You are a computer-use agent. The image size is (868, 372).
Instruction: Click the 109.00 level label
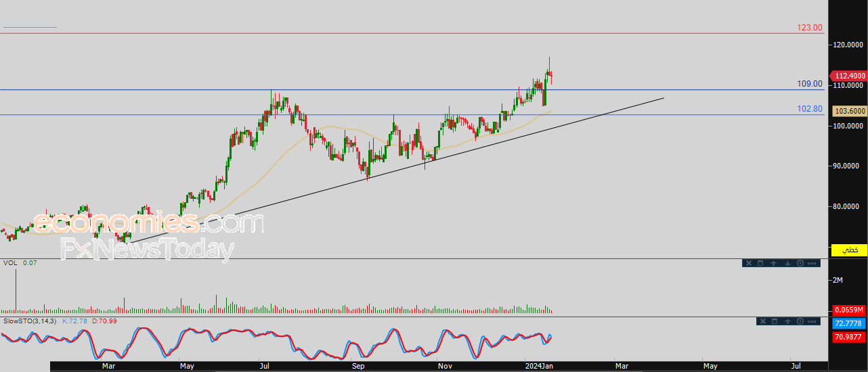click(x=810, y=84)
